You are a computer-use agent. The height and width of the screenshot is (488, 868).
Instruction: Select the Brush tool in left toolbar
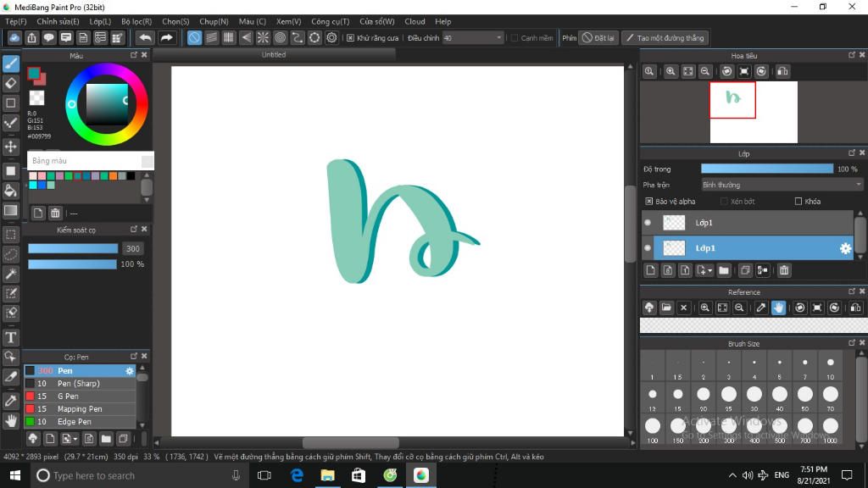coord(10,64)
